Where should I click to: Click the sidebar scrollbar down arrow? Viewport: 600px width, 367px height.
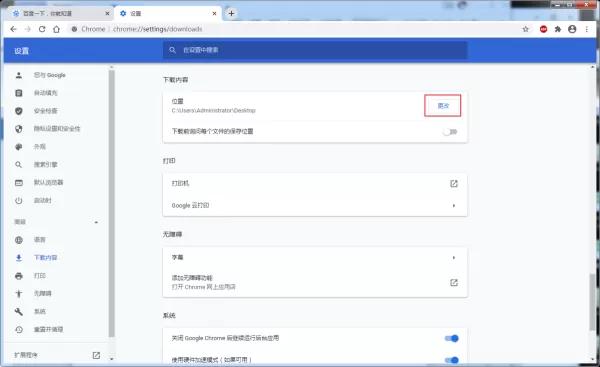[x=111, y=359]
